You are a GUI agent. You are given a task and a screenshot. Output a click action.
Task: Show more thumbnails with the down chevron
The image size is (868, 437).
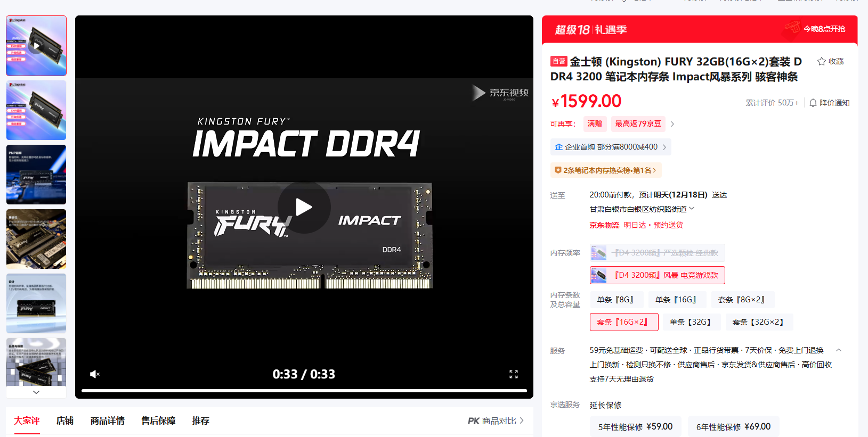[x=36, y=392]
